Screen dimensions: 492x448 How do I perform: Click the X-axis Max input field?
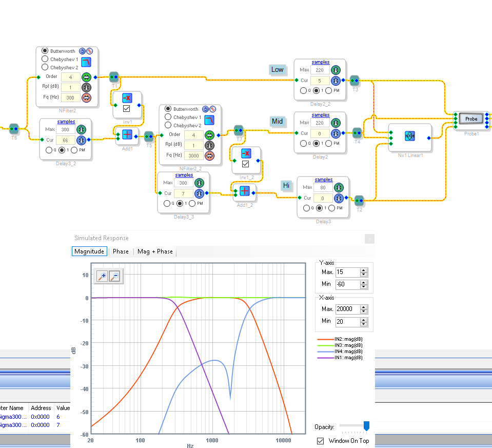(x=347, y=309)
